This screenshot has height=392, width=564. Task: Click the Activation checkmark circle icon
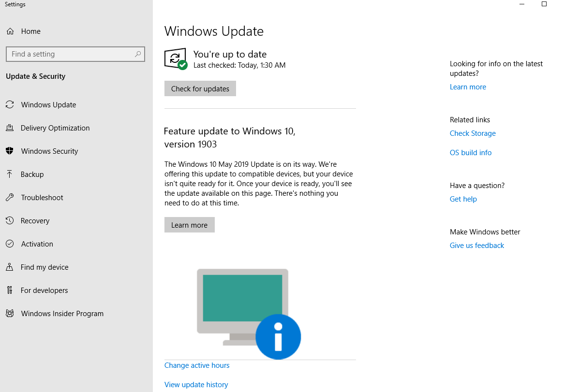(10, 244)
